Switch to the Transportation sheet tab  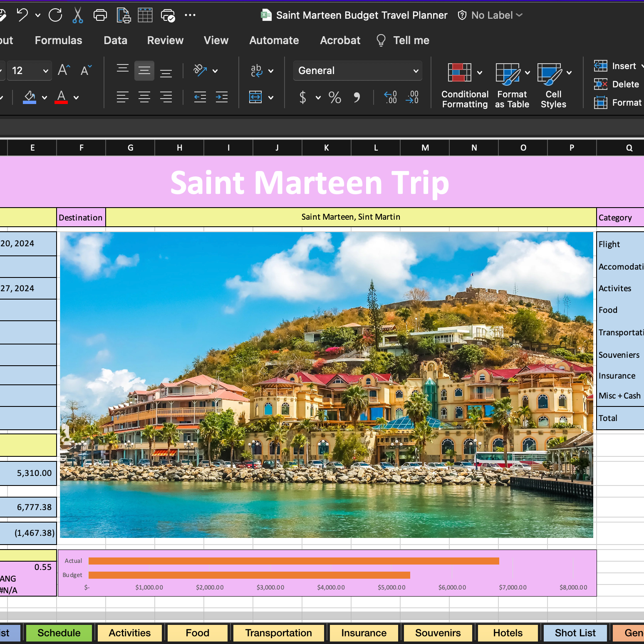[x=278, y=633]
